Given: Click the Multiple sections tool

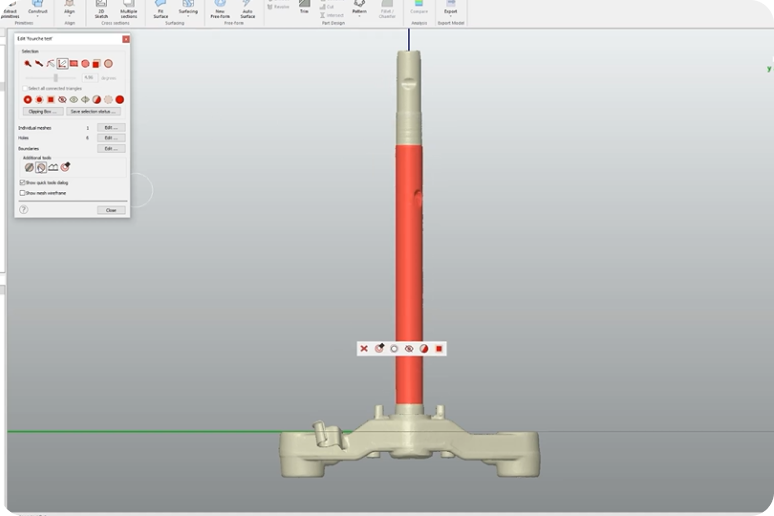Looking at the screenshot, I should pyautogui.click(x=129, y=9).
